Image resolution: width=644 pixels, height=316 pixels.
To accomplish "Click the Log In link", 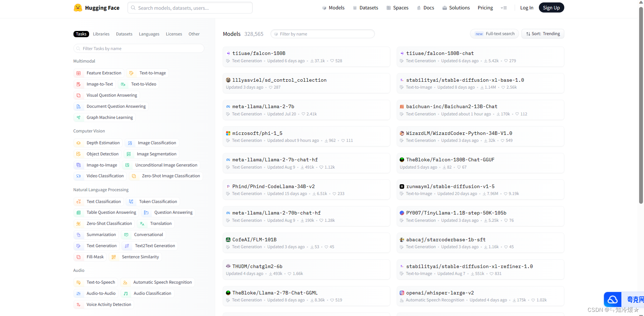I will [527, 8].
